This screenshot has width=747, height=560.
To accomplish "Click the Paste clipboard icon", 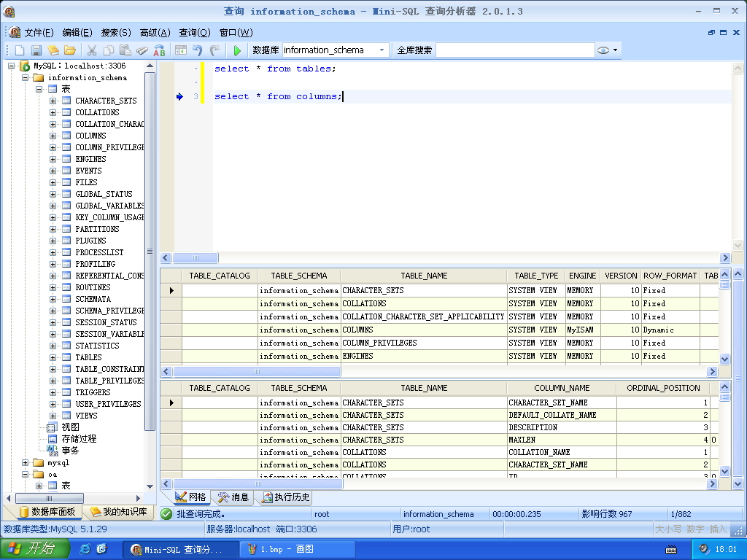I will click(x=125, y=50).
